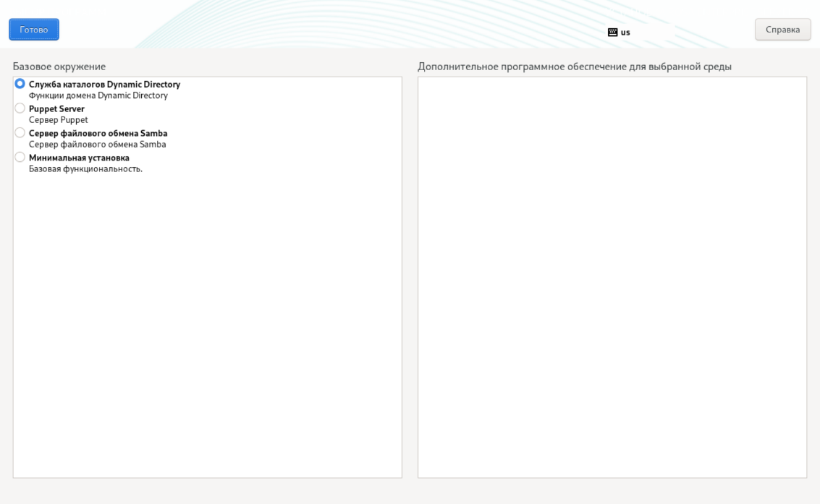Click the 'Функции домена Dynamic Directory' description
The image size is (820, 504).
(x=98, y=95)
